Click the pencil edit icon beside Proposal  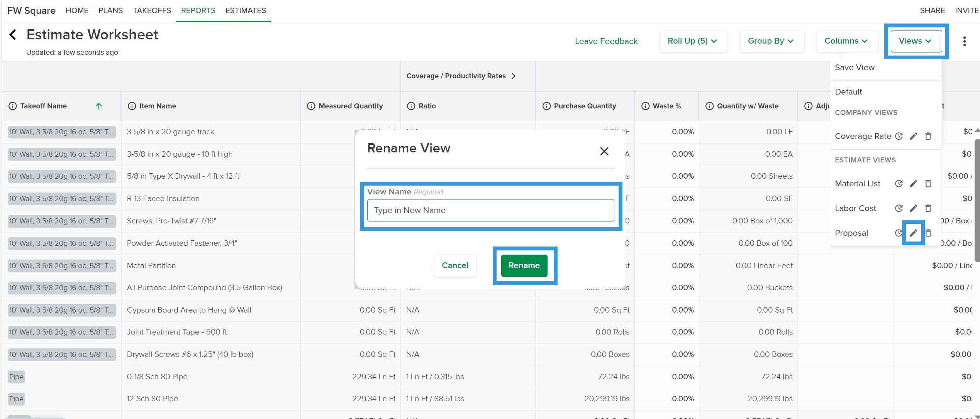tap(913, 233)
